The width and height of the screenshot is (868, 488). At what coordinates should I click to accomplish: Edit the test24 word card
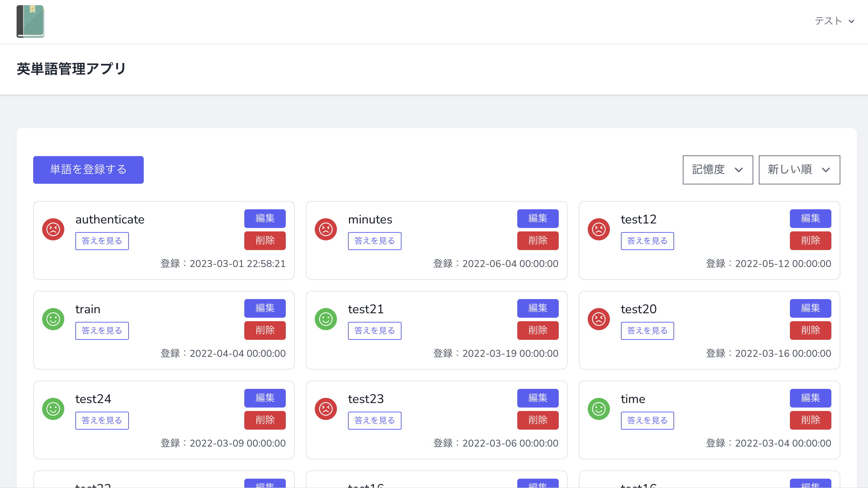[x=265, y=398]
